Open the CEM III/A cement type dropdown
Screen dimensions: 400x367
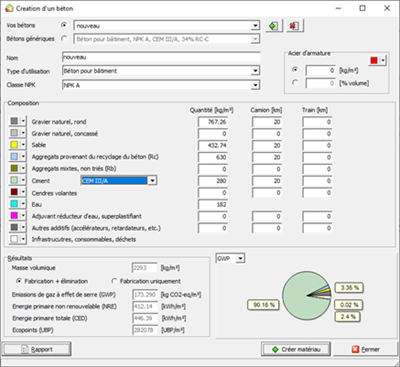point(152,181)
